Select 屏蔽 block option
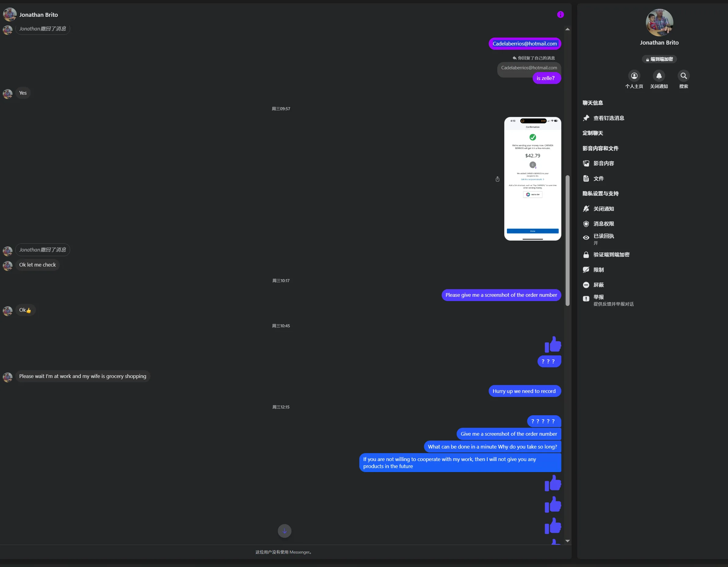The height and width of the screenshot is (567, 728). tap(598, 285)
